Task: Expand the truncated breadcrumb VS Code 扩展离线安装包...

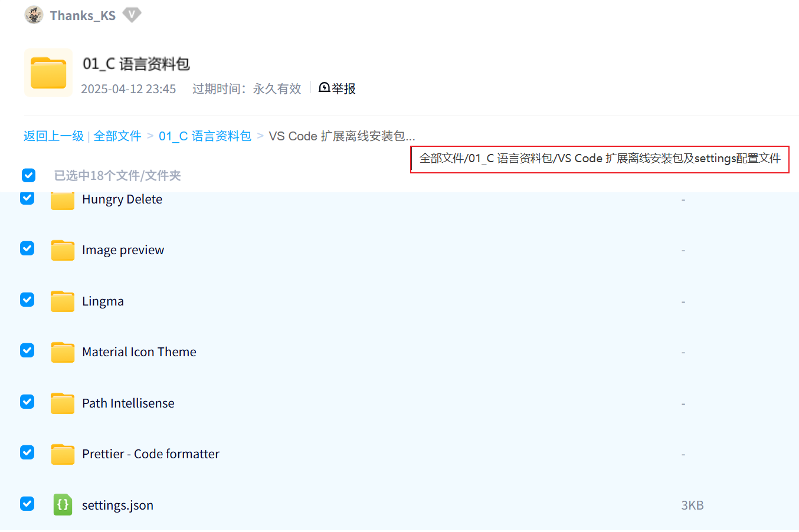Action: [342, 136]
